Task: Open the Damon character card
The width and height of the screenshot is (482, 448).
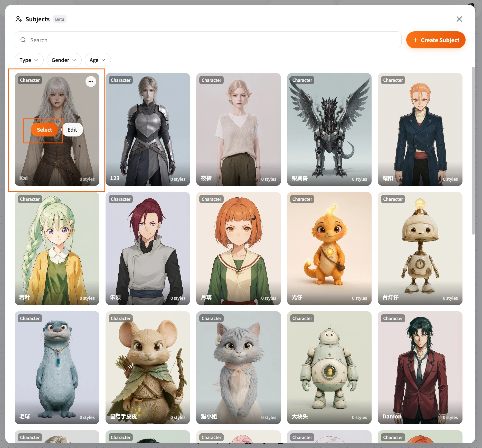Action: 420,368
